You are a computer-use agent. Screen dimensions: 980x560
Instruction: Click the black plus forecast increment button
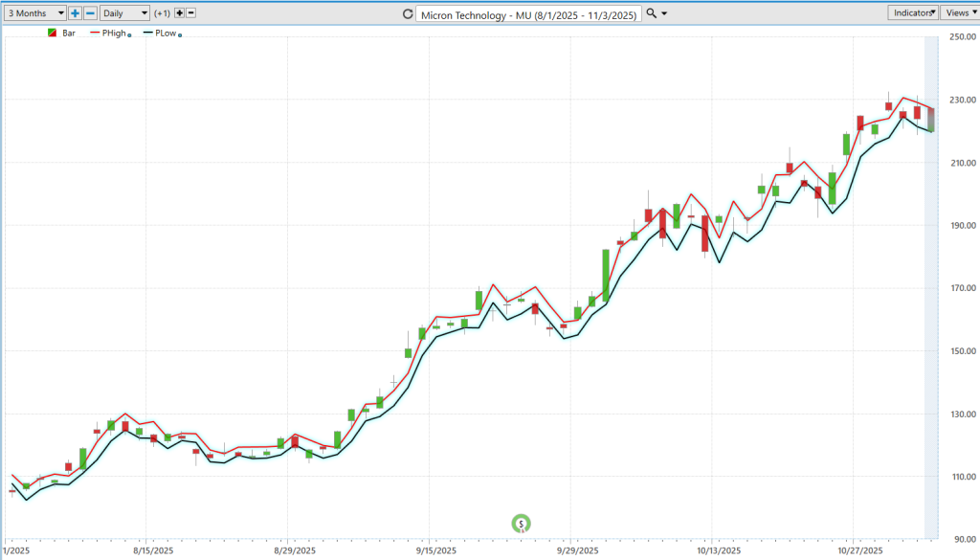click(x=178, y=13)
